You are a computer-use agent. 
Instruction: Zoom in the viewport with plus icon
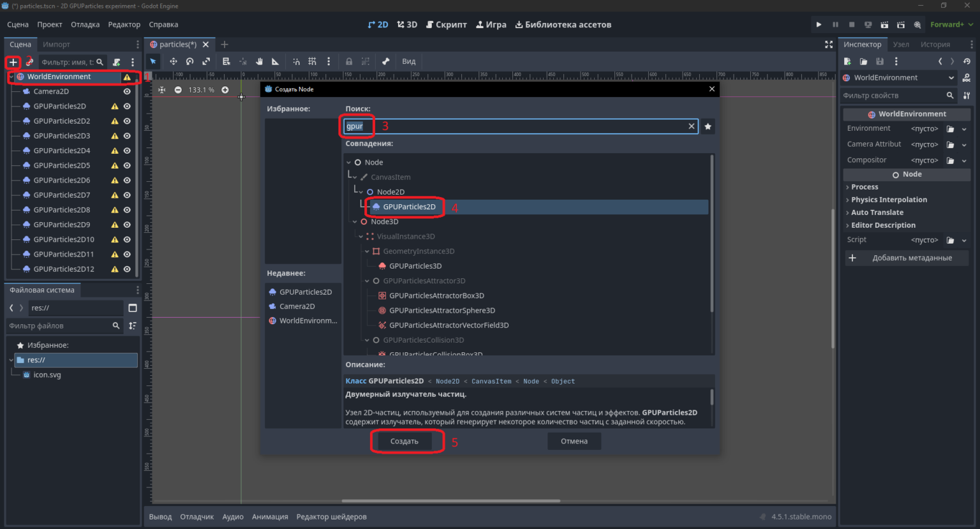[225, 90]
